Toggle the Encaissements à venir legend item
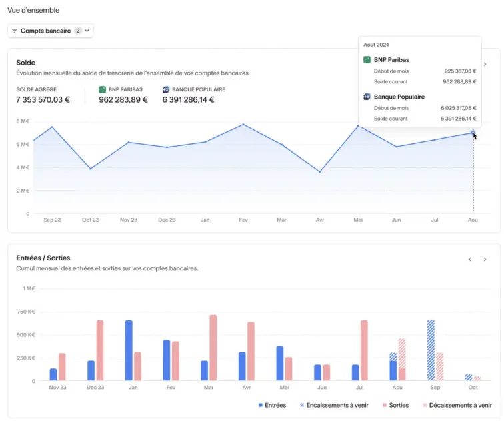The width and height of the screenshot is (504, 425). tap(334, 406)
